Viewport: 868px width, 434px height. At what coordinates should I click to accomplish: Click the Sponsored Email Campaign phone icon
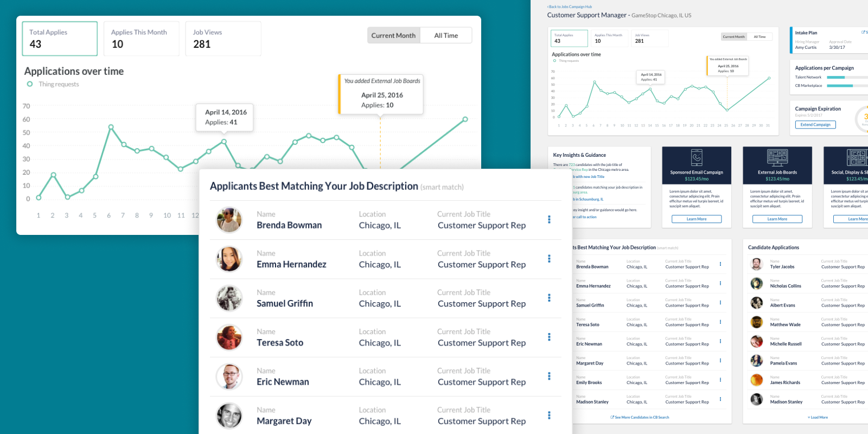pyautogui.click(x=697, y=157)
